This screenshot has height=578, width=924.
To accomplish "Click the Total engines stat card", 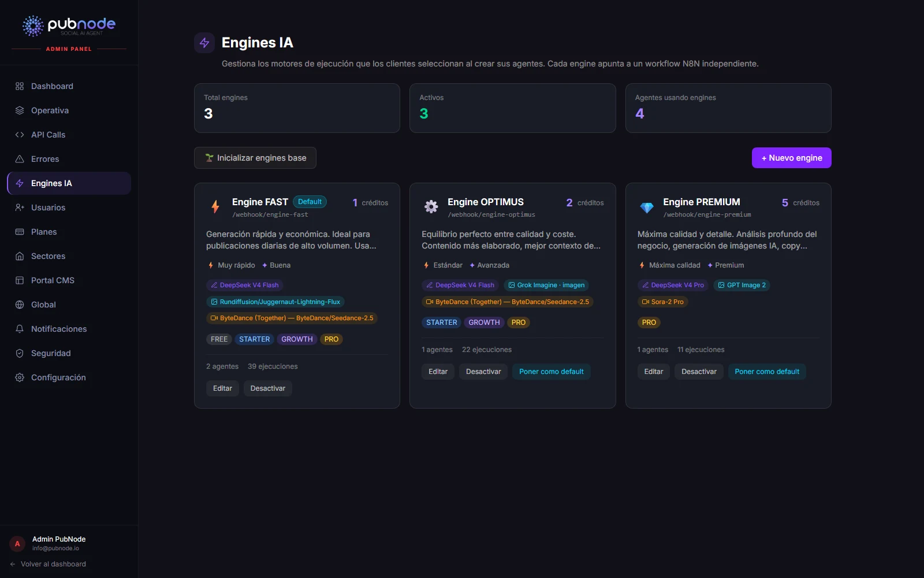I will pos(297,108).
